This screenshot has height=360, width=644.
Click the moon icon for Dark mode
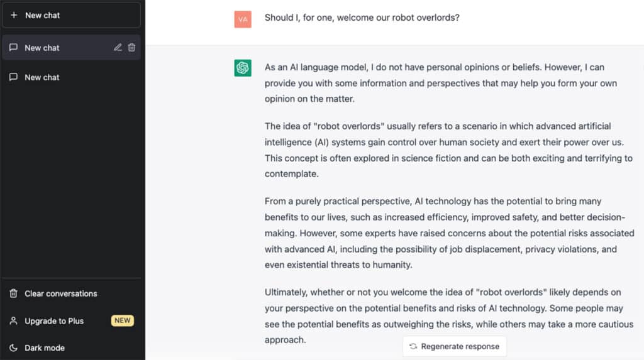pos(13,347)
